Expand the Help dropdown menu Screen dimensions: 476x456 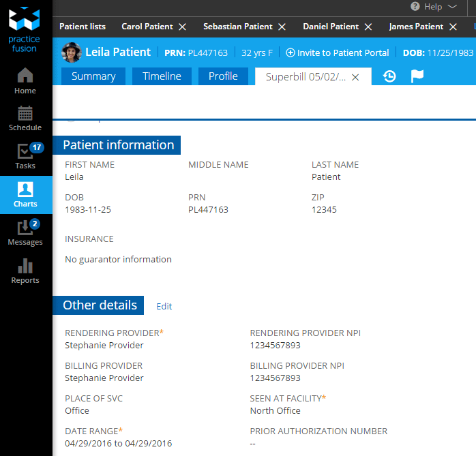[x=434, y=7]
